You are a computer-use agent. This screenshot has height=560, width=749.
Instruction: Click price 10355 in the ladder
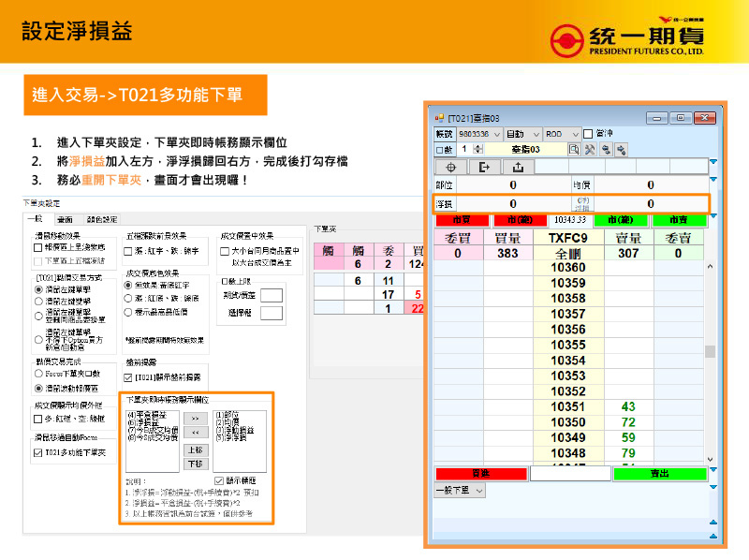click(x=568, y=345)
